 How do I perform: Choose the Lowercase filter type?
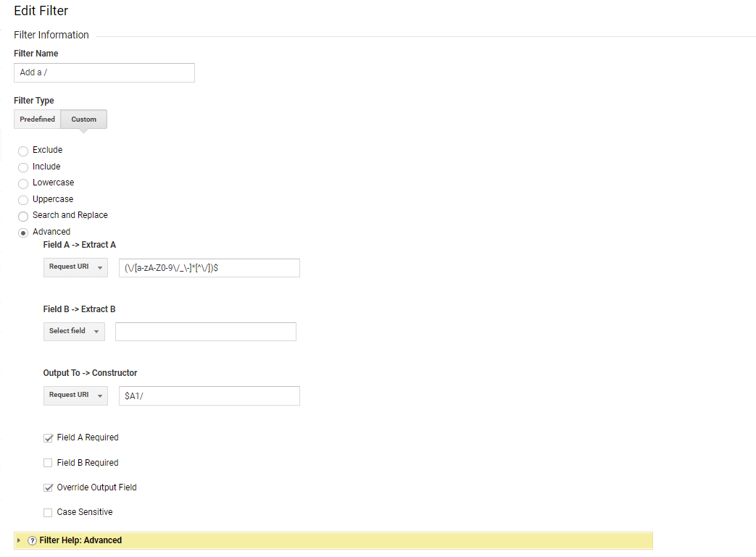click(x=22, y=183)
